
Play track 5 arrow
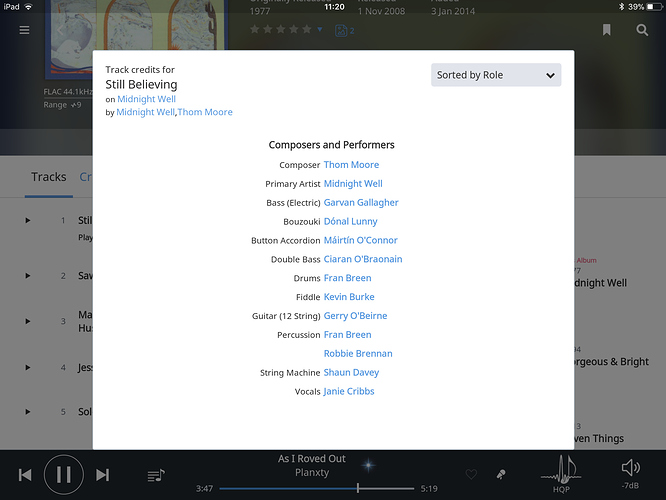pyautogui.click(x=28, y=412)
